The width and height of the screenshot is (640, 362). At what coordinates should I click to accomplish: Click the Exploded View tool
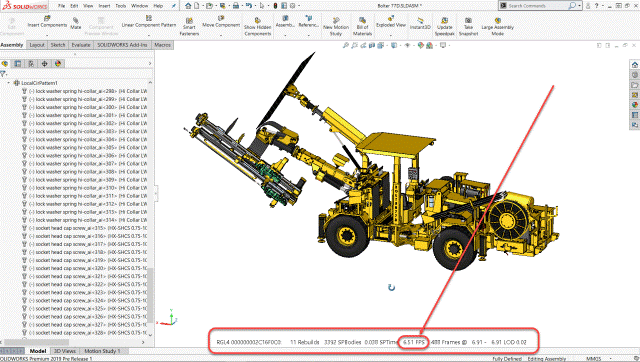pos(391,22)
